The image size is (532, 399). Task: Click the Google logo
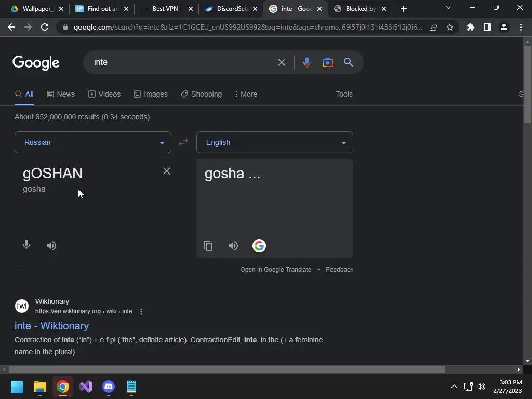(36, 63)
